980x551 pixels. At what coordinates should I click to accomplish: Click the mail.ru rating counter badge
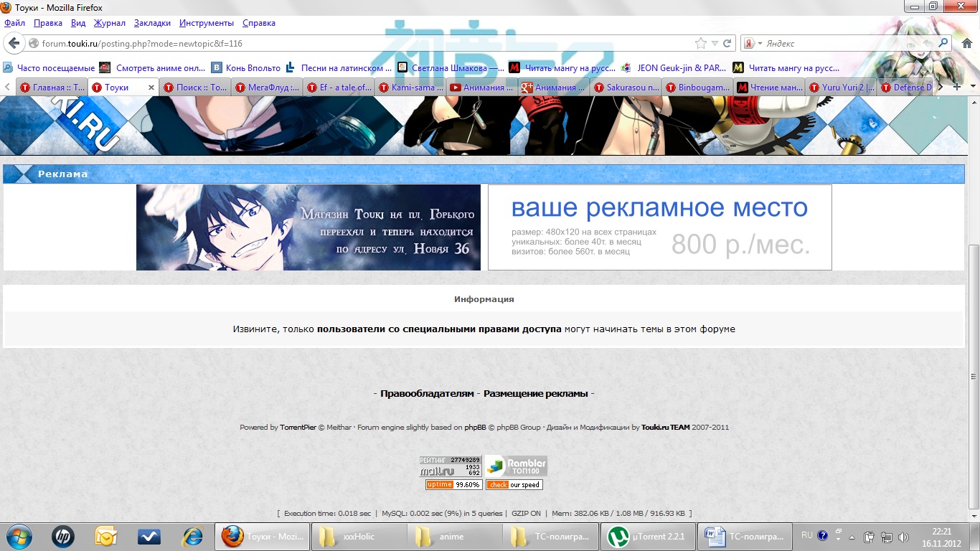pyautogui.click(x=450, y=466)
